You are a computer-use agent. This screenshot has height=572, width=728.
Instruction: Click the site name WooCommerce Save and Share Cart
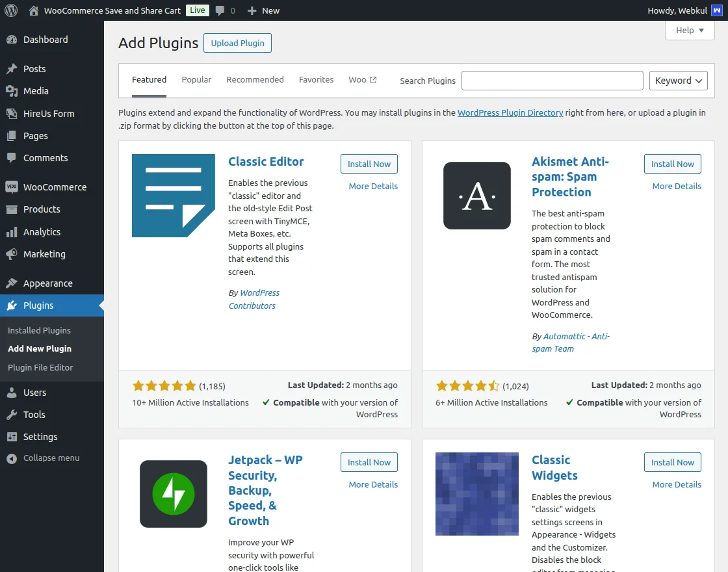[112, 10]
